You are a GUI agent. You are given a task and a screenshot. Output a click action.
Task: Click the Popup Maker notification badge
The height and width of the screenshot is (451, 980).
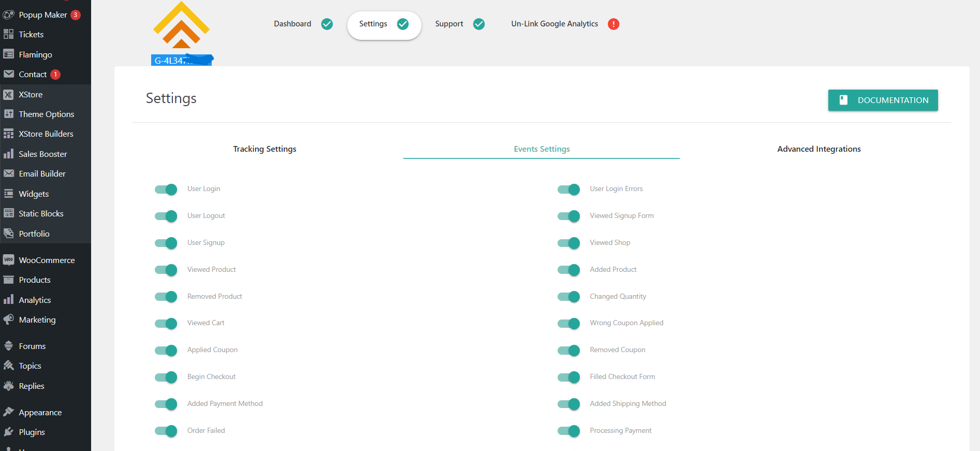tap(76, 15)
